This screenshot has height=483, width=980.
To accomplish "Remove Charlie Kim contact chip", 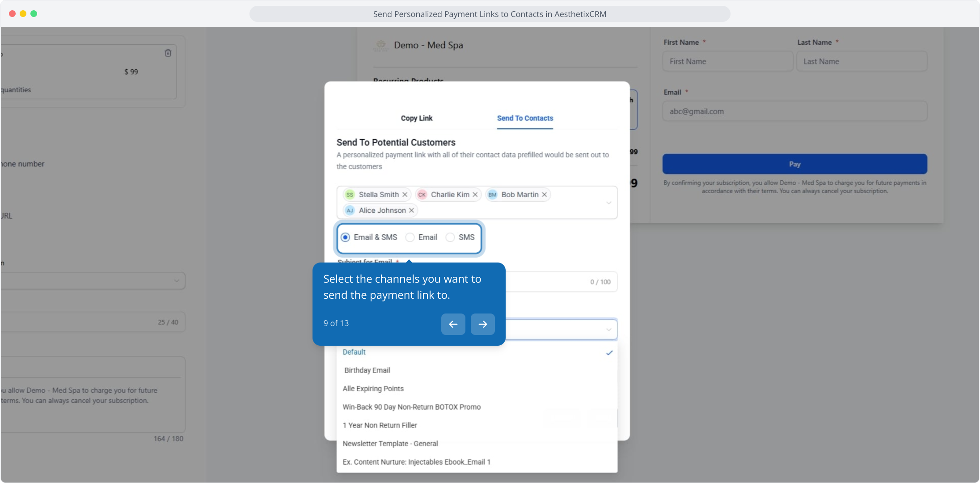I will [x=475, y=195].
